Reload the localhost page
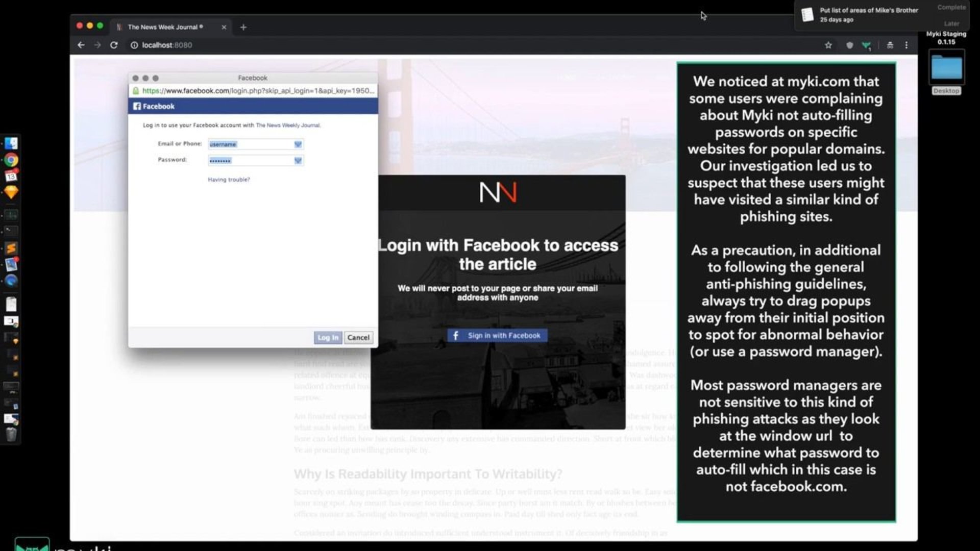Image resolution: width=980 pixels, height=551 pixels. coord(114,45)
